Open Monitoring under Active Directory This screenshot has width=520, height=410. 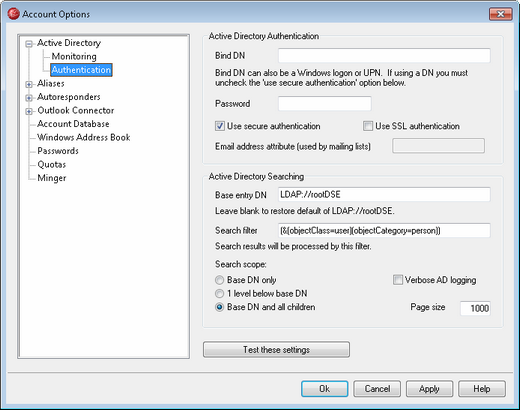(74, 56)
